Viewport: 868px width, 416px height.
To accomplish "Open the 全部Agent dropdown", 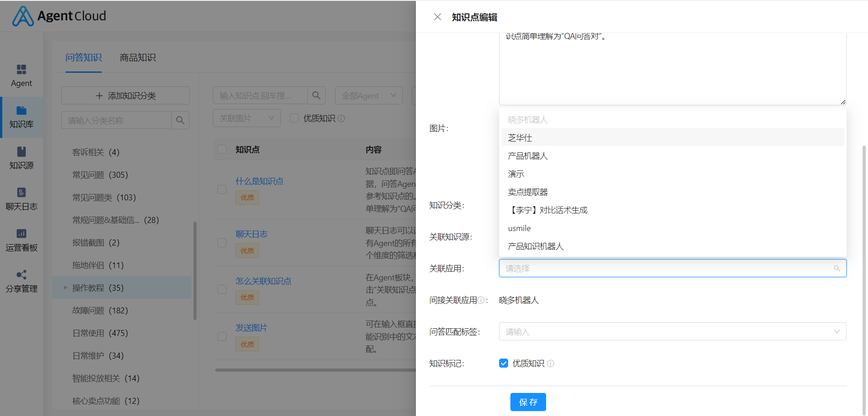I will coord(369,95).
